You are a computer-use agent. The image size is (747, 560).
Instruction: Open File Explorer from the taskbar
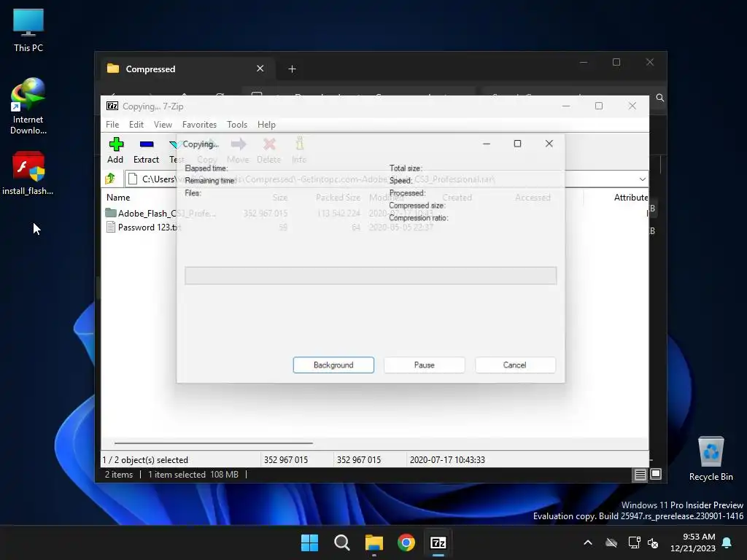[x=374, y=542]
